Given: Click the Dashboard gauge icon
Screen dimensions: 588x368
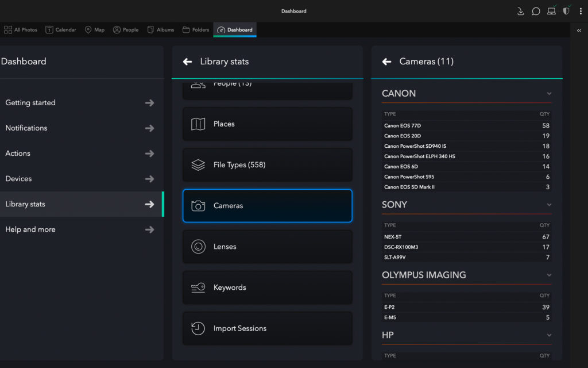Looking at the screenshot, I should tap(221, 30).
